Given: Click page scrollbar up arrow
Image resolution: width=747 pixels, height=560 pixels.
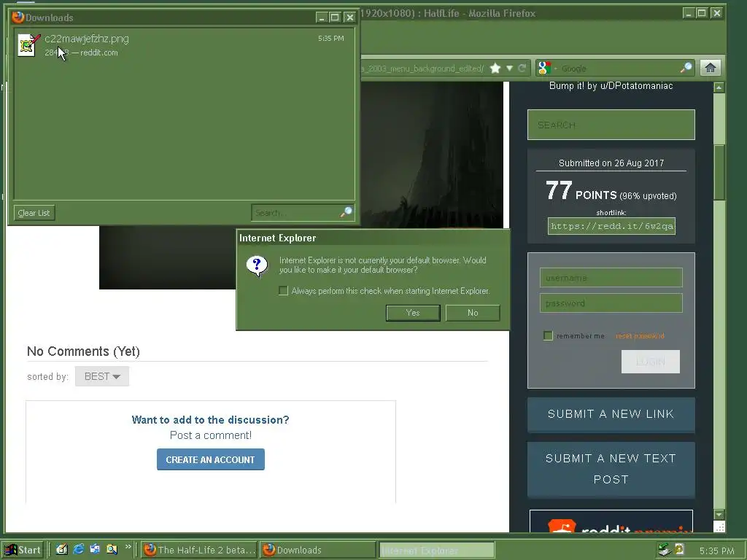Looking at the screenshot, I should pos(719,87).
